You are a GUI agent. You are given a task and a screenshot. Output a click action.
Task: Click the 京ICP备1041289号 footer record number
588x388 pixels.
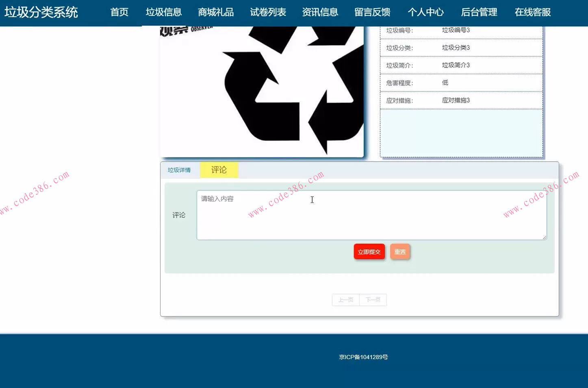tap(364, 357)
